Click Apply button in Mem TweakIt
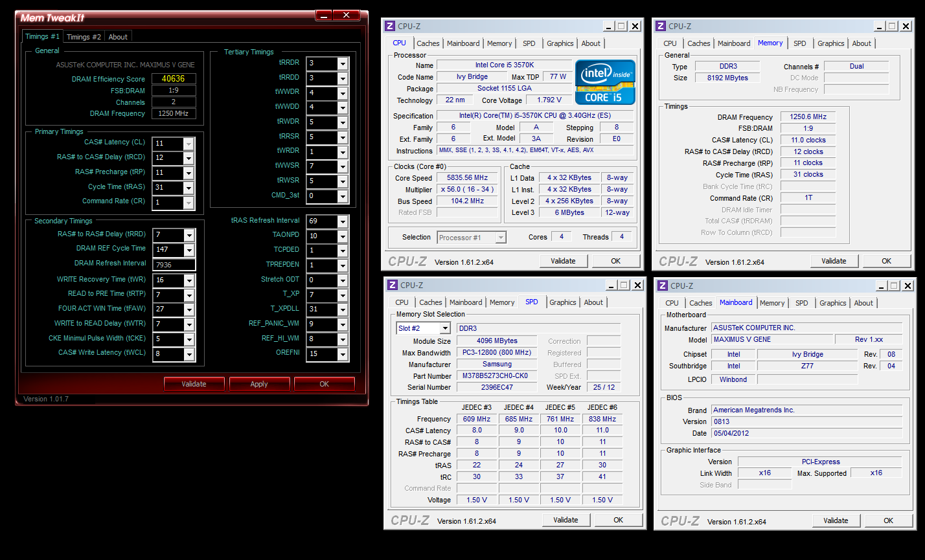 pos(259,384)
